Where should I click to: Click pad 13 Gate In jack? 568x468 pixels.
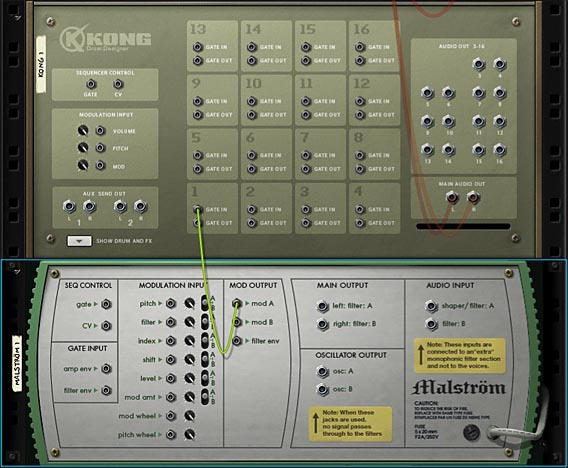click(x=197, y=47)
